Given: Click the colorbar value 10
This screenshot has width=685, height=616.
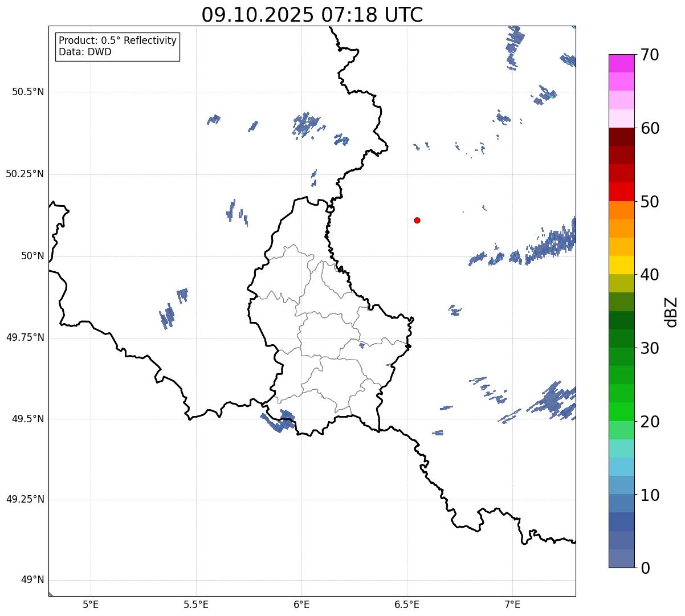Looking at the screenshot, I should tap(650, 495).
